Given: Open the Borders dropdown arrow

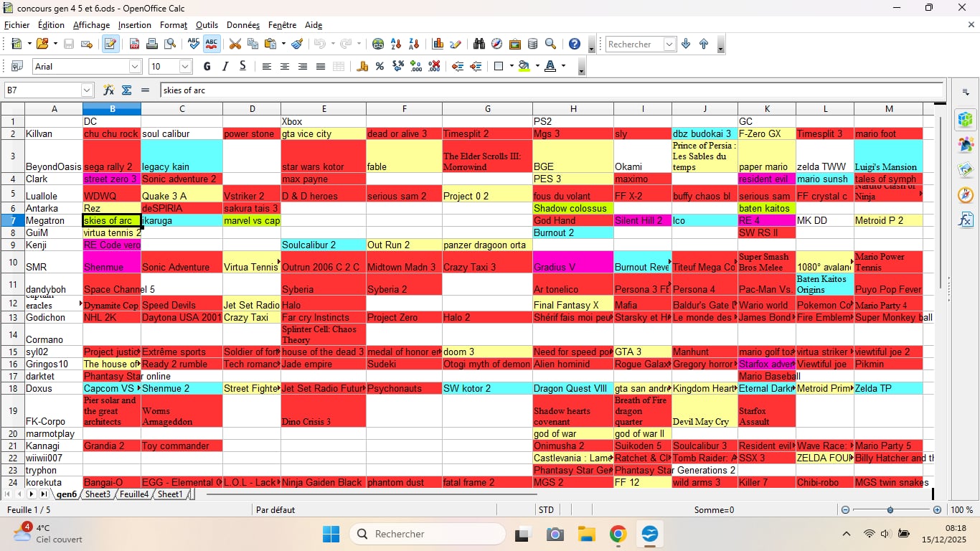Looking at the screenshot, I should (511, 66).
